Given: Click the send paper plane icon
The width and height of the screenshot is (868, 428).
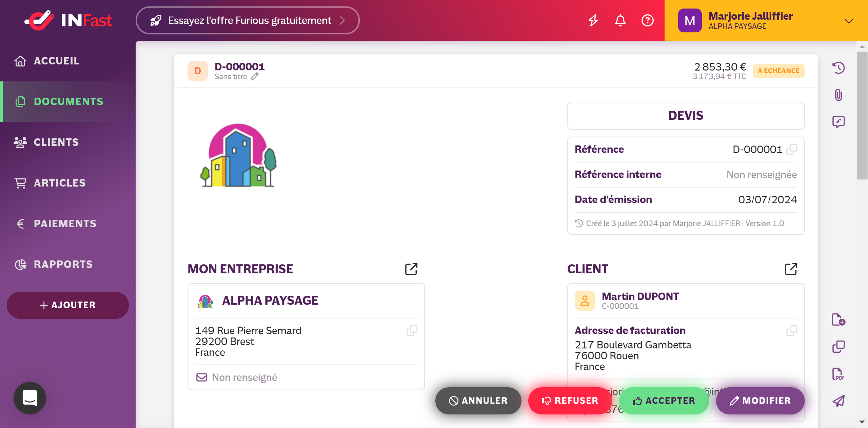Looking at the screenshot, I should pyautogui.click(x=838, y=401).
